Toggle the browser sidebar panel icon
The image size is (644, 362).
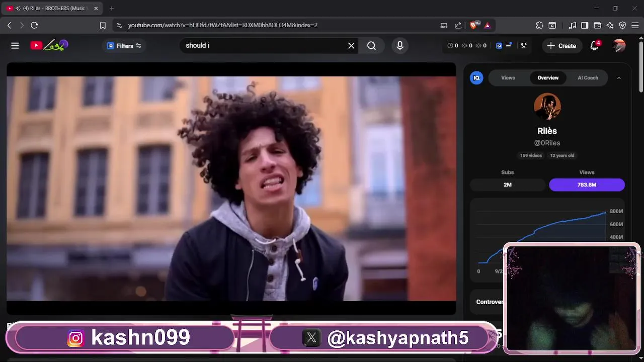(x=585, y=25)
